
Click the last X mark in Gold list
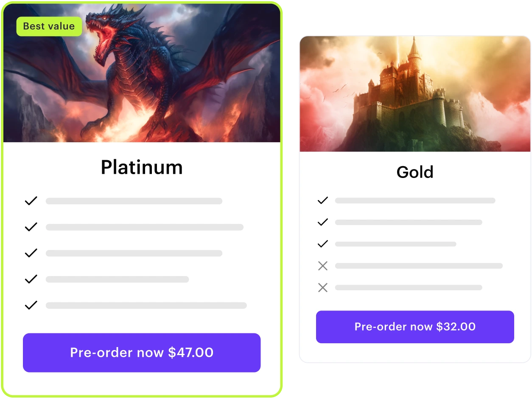tap(323, 288)
